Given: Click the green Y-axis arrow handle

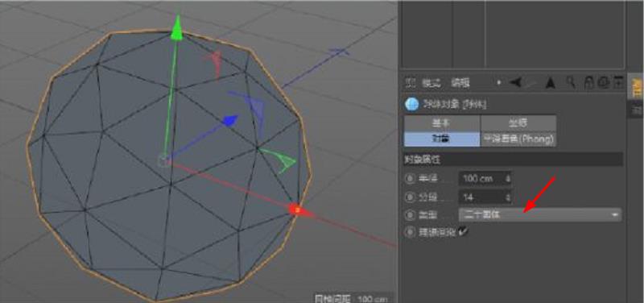Looking at the screenshot, I should 176,28.
